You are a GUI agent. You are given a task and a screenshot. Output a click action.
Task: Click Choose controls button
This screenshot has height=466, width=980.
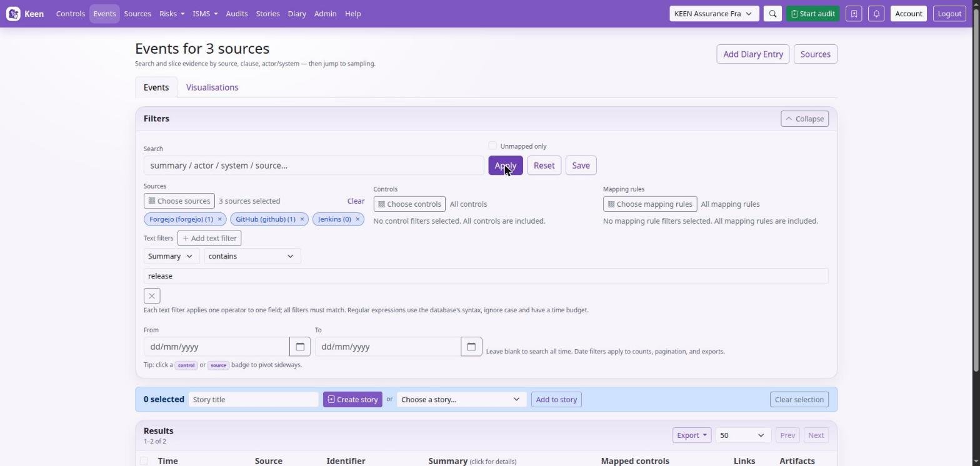coord(409,204)
